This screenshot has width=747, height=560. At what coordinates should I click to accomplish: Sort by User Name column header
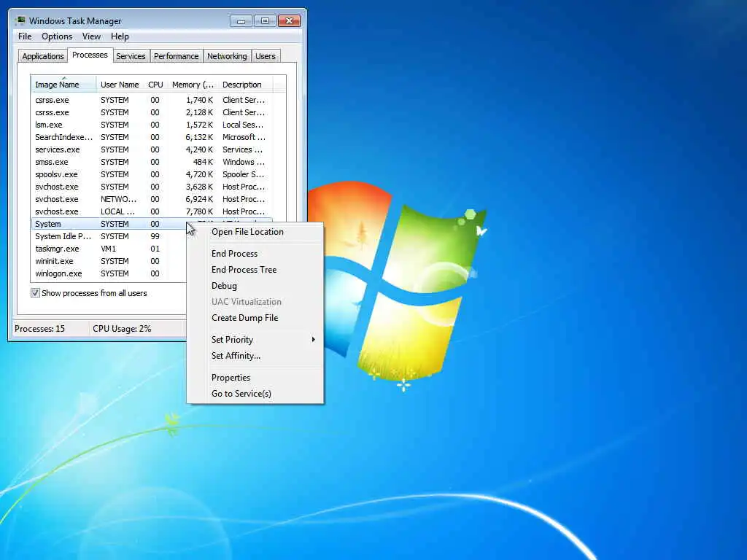[x=120, y=85]
